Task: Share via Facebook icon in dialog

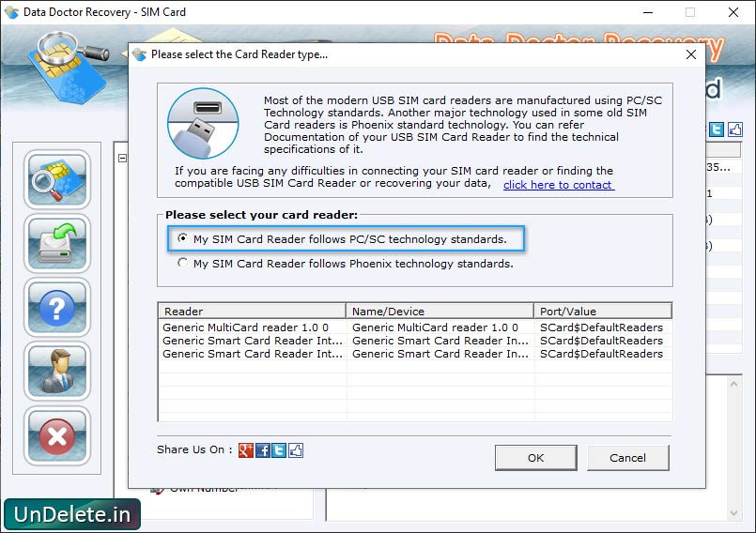Action: click(263, 450)
